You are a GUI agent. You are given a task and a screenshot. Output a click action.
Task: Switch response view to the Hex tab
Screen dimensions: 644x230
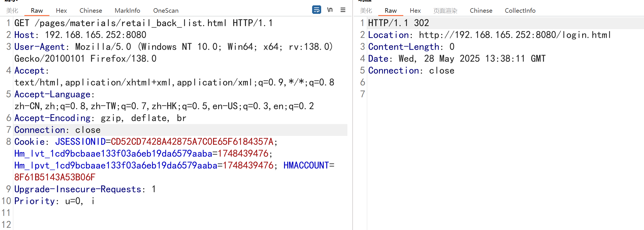[x=415, y=11]
